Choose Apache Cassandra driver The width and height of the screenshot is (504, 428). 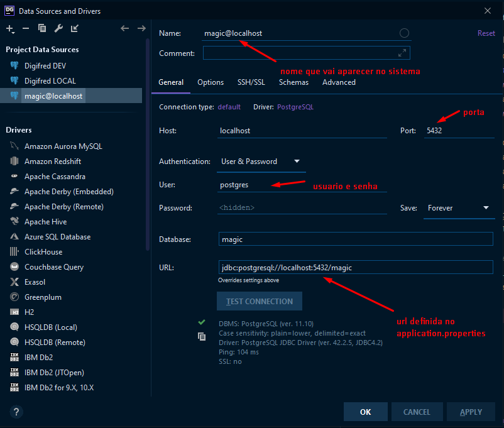(x=71, y=177)
